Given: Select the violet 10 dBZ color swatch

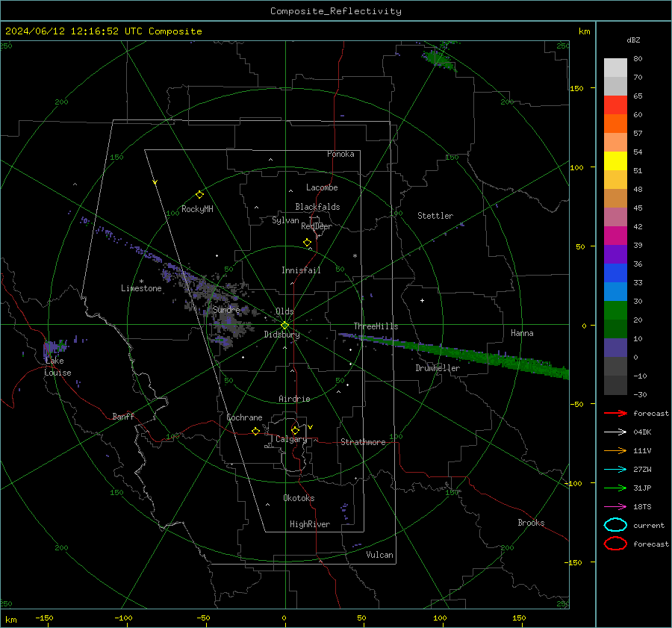Looking at the screenshot, I should 615,348.
